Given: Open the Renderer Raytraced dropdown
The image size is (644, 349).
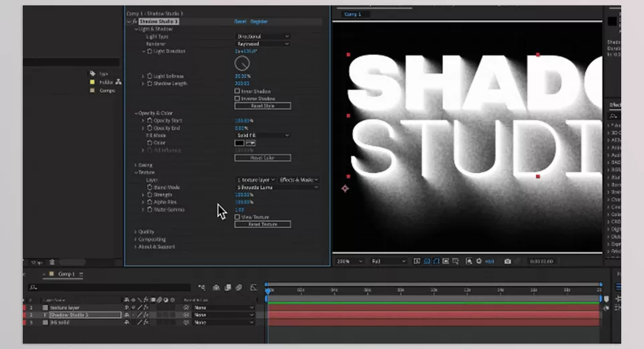Looking at the screenshot, I should 262,44.
